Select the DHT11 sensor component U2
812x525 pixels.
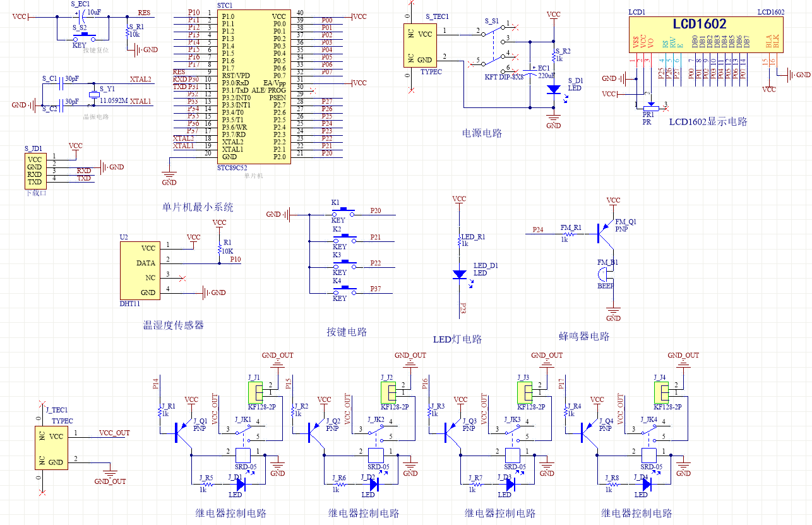[x=138, y=270]
